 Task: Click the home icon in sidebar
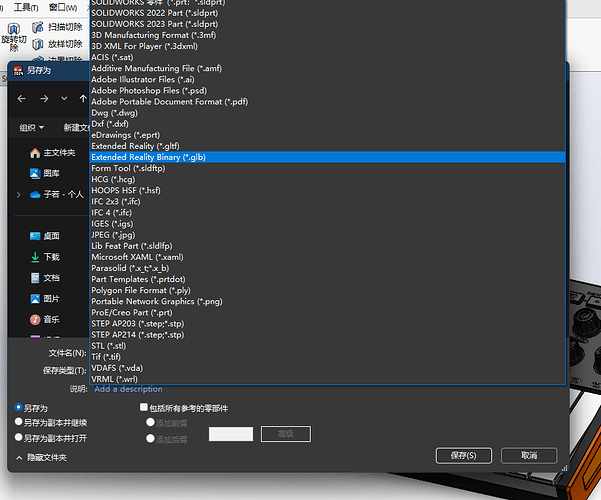click(x=35, y=153)
